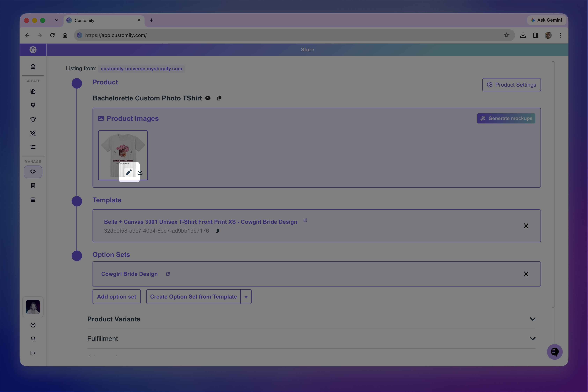This screenshot has width=588, height=392.
Task: Open the T-shirt products icon in sidebar
Action: (33, 119)
